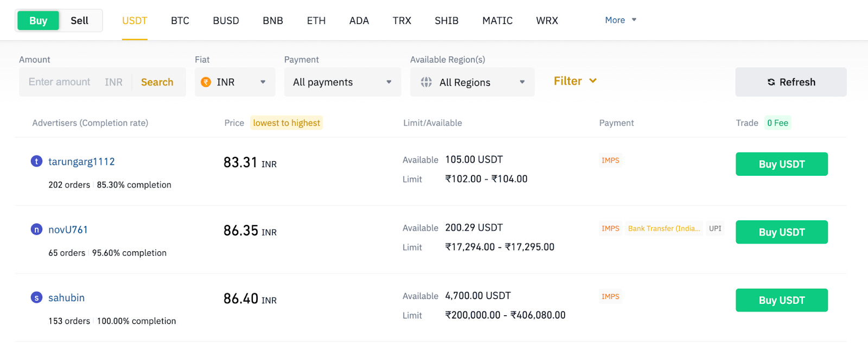Expand the Filter options
868x344 pixels.
tap(575, 81)
